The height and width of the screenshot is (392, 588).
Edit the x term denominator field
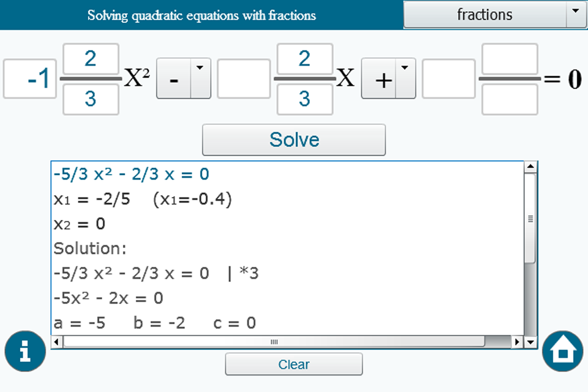[304, 99]
